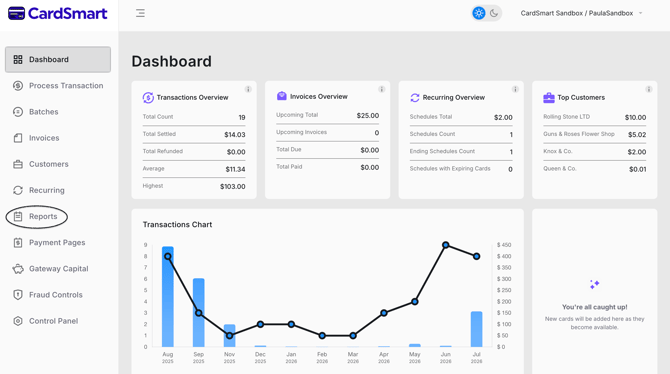Click Total Count value 19
670x374 pixels.
click(x=242, y=117)
